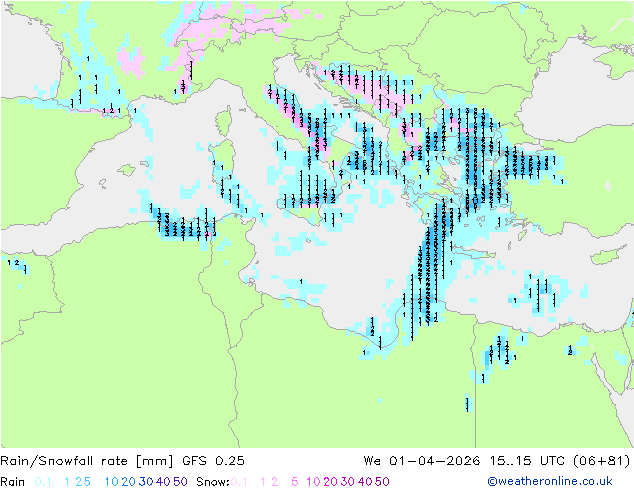634x490 pixels.
Task: Pick the Rain legend value 0.1
Action: tap(43, 482)
